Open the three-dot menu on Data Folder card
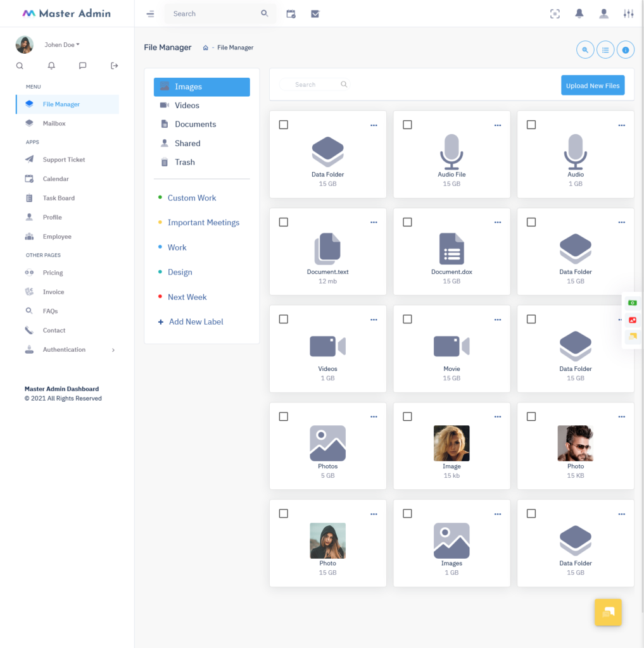The image size is (644, 648). pos(374,125)
